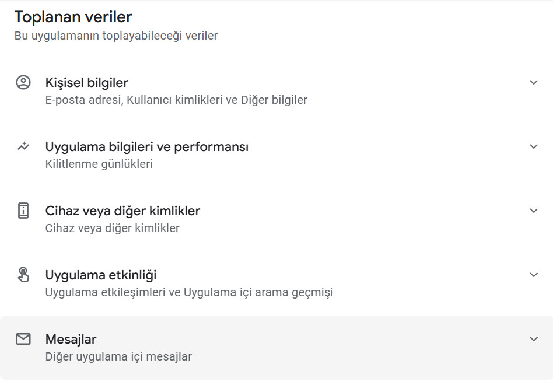Expand Kişisel bilgiler with its chevron arrow
Screen dimensions: 553x392
pyautogui.click(x=533, y=82)
